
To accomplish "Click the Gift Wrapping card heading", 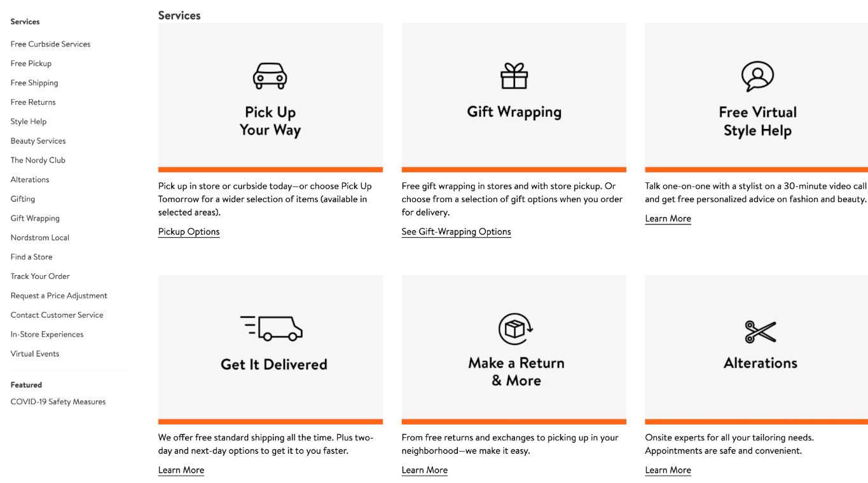I will 514,112.
